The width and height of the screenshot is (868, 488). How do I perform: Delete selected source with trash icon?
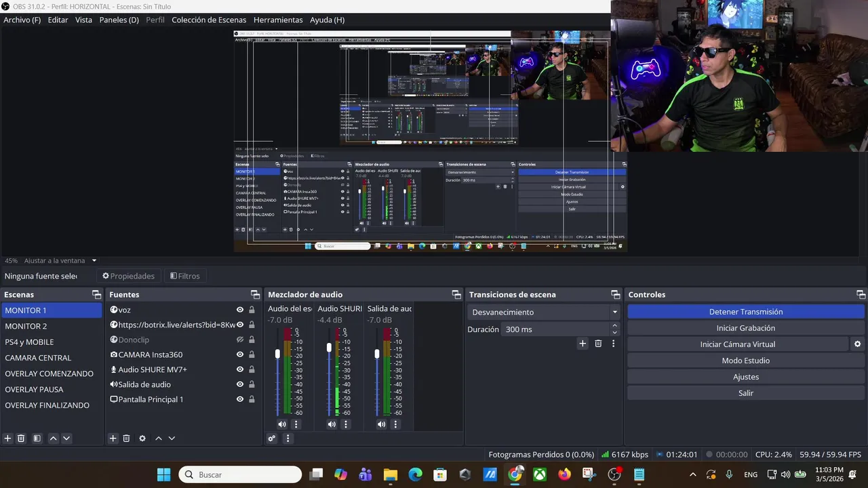126,439
